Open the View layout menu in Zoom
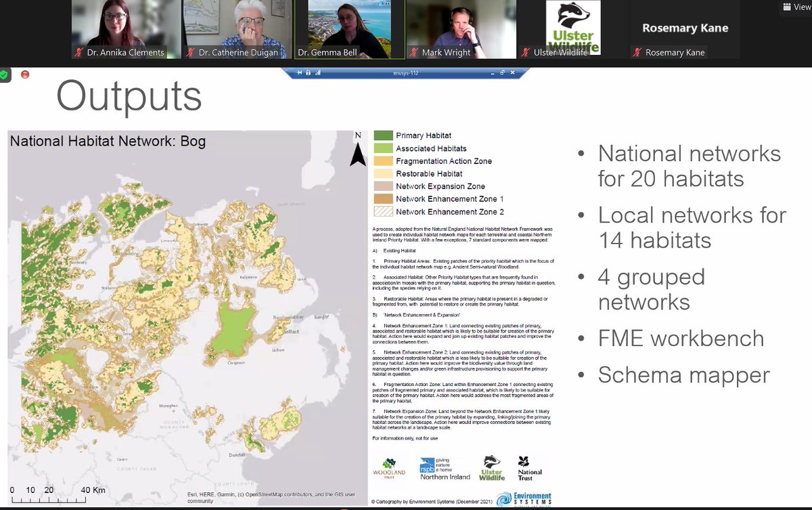 click(x=796, y=6)
